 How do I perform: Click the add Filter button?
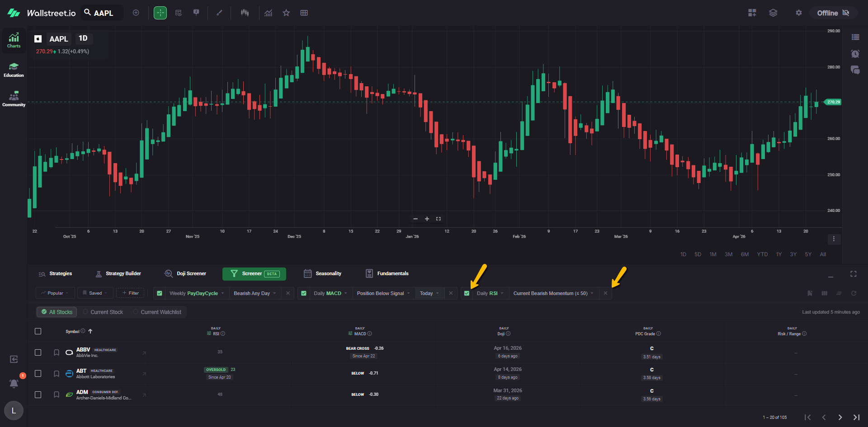click(x=130, y=293)
